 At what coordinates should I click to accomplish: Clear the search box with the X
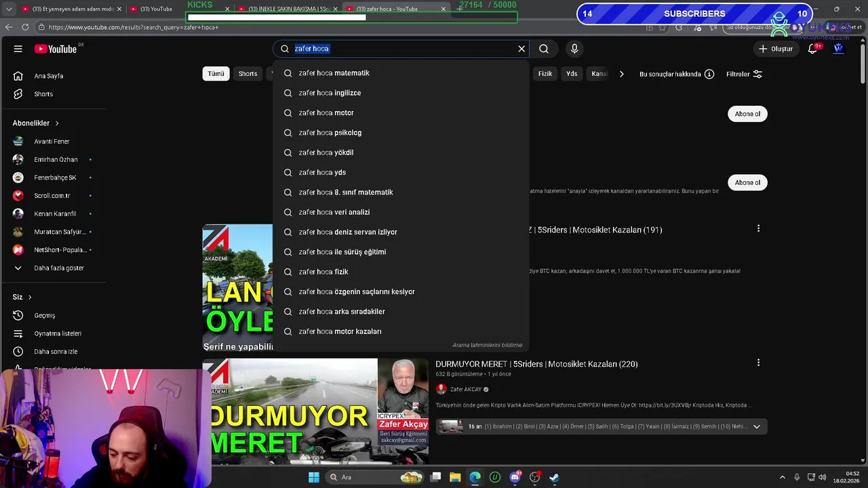pos(521,49)
